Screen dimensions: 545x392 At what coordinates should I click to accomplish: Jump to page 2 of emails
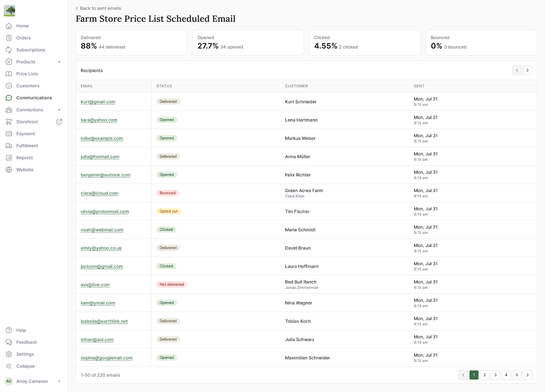point(485,375)
